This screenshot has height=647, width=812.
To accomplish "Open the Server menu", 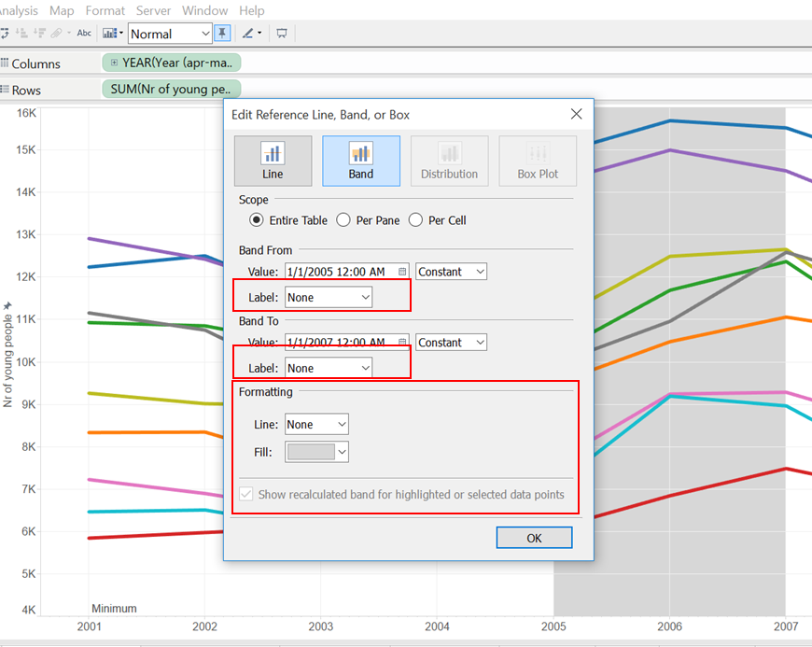I will pos(153,10).
